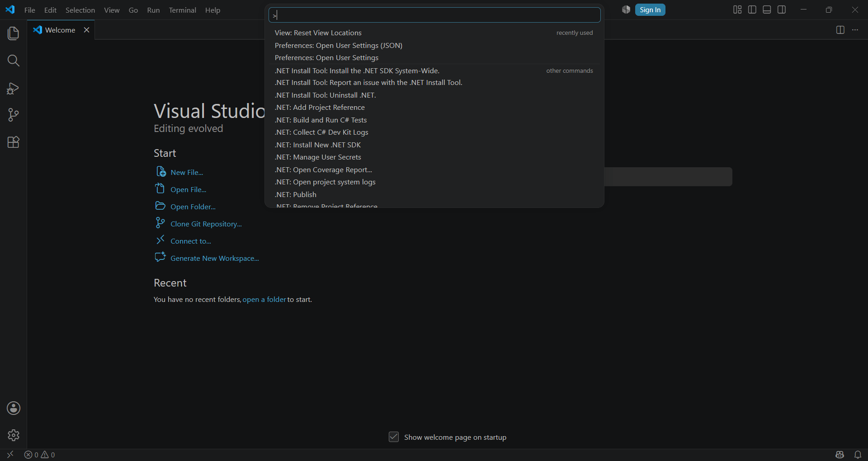Open the notifications bell in status bar
Screen dimensions: 868x461
(858, 455)
